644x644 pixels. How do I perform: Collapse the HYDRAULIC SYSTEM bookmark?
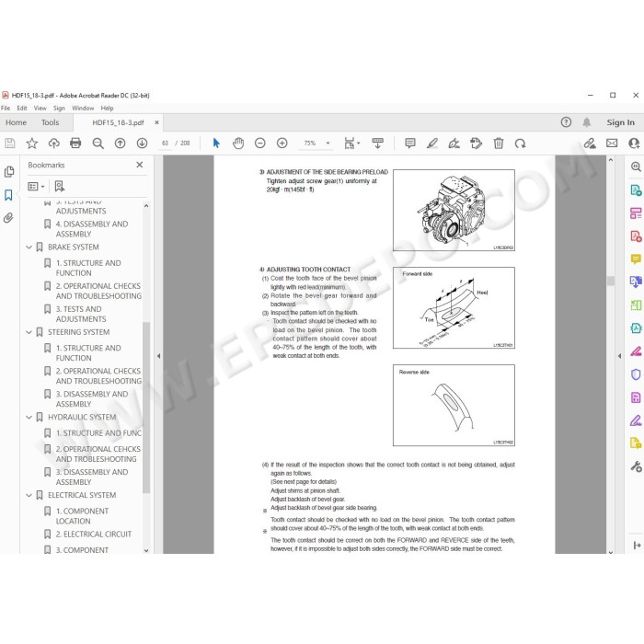[x=29, y=418]
